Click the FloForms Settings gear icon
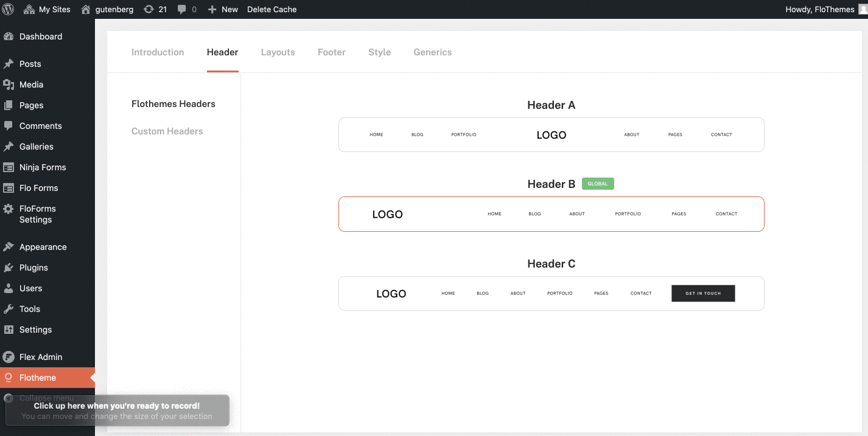The height and width of the screenshot is (436, 868). [9, 209]
